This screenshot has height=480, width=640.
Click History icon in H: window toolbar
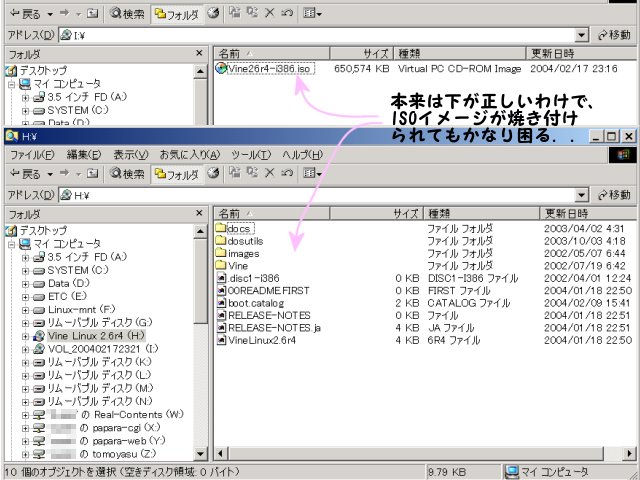coord(213,173)
